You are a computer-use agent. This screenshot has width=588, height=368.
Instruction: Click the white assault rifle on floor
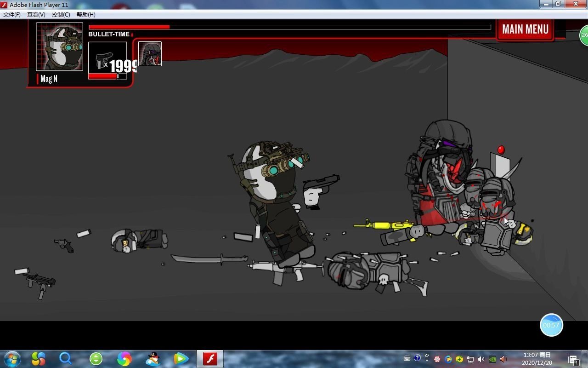tap(285, 271)
